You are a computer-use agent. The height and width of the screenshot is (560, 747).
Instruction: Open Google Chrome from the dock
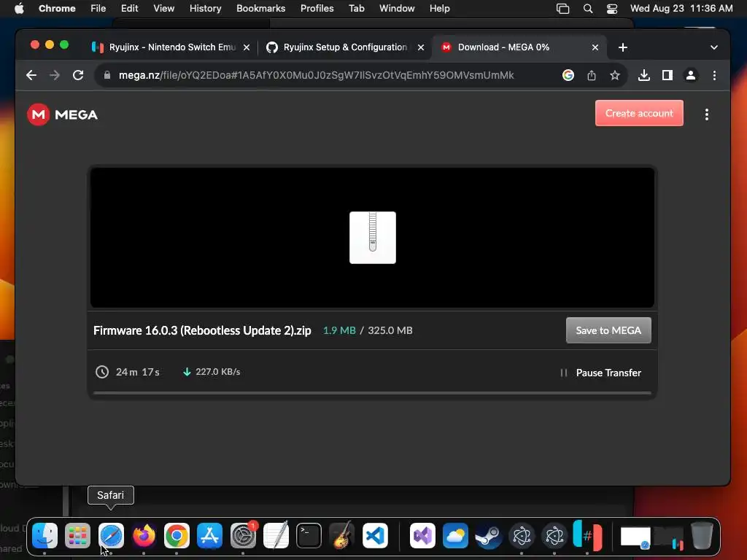177,536
